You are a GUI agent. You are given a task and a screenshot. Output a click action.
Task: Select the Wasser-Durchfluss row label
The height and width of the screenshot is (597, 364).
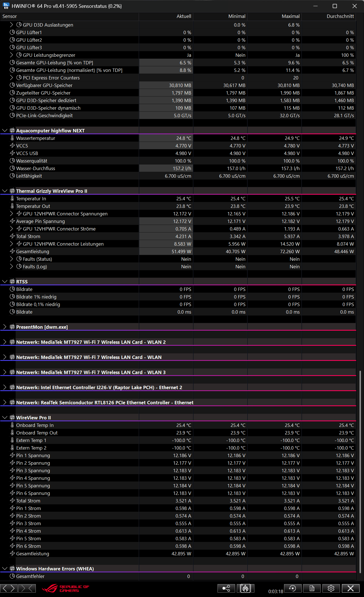36,168
